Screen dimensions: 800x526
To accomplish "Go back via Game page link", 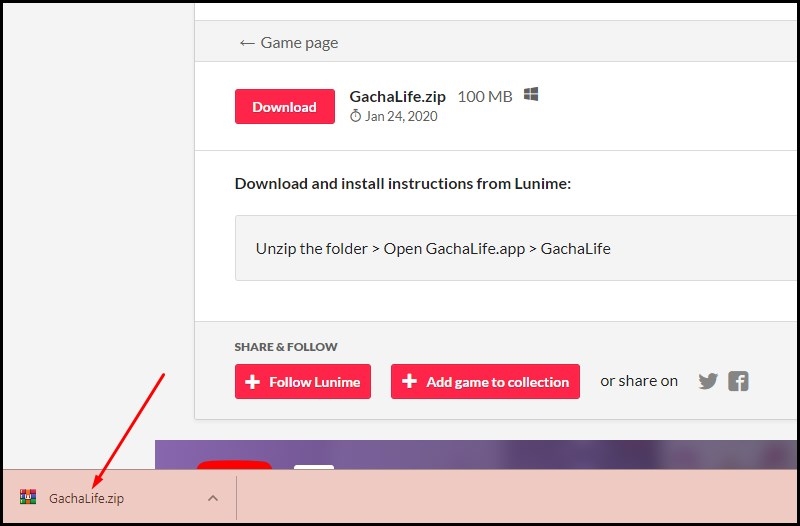I will pos(289,43).
